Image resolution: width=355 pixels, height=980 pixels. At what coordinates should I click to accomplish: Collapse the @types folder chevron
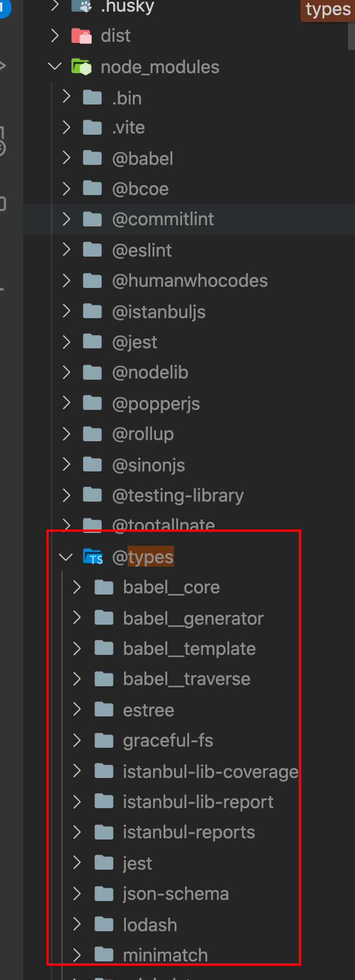tap(66, 557)
